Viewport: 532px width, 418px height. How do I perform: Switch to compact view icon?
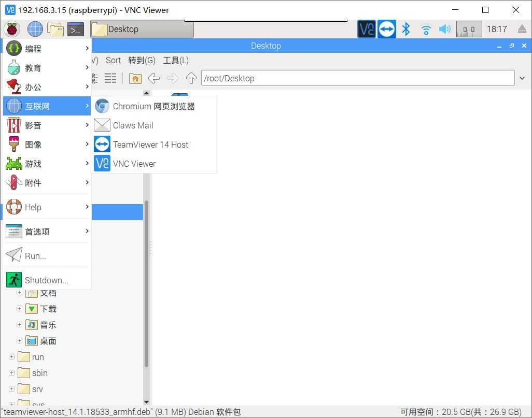(x=95, y=78)
